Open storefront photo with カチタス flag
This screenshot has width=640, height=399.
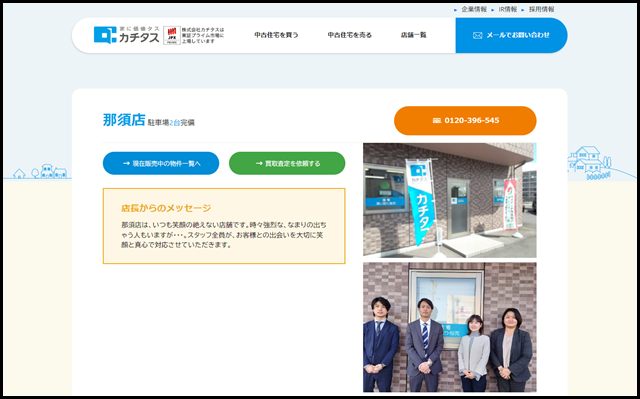click(450, 200)
